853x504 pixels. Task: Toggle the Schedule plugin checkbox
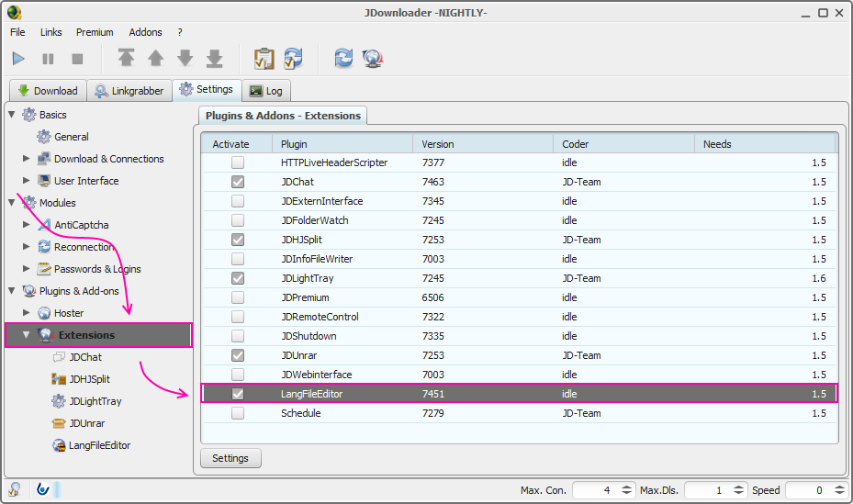pos(238,413)
